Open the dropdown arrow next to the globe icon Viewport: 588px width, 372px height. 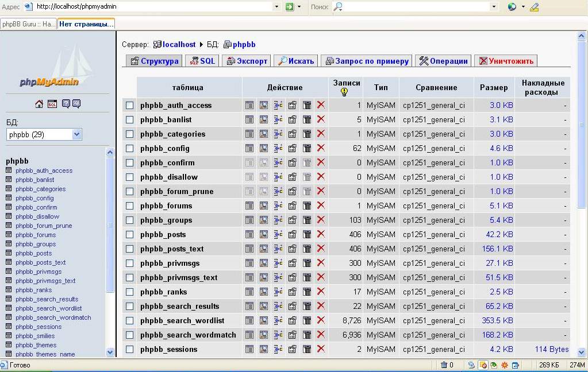[523, 7]
